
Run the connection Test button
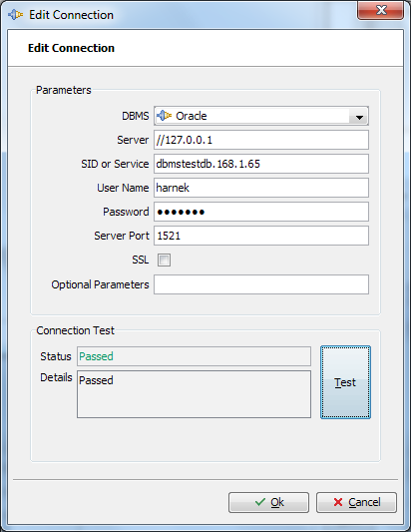coord(345,382)
